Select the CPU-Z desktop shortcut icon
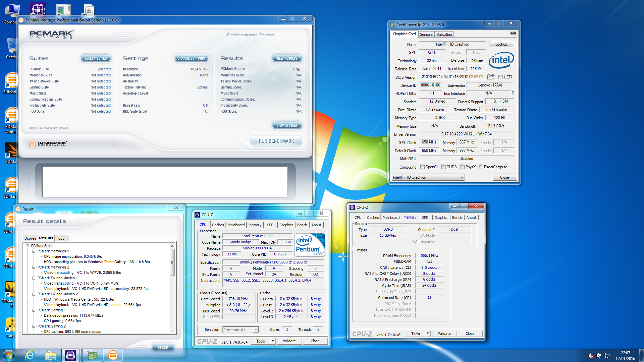 tap(38, 9)
